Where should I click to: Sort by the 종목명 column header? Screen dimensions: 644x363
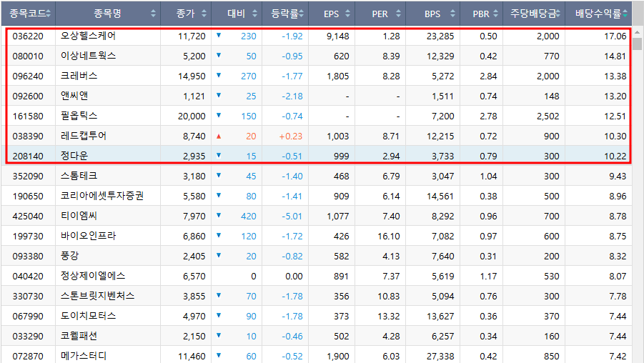click(108, 14)
